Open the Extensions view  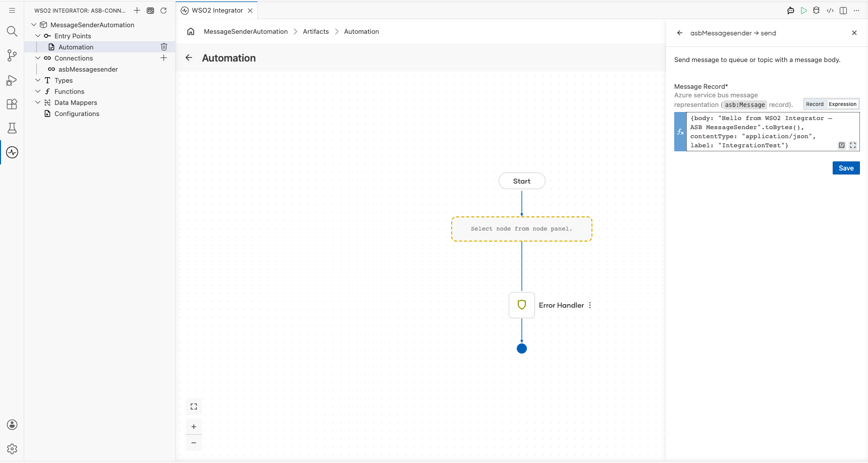(12, 104)
